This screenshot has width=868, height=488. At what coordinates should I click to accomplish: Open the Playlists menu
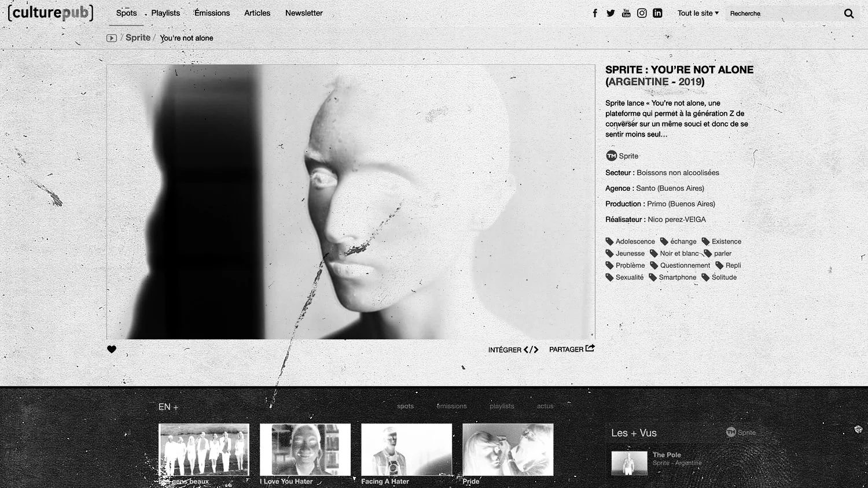pyautogui.click(x=165, y=13)
